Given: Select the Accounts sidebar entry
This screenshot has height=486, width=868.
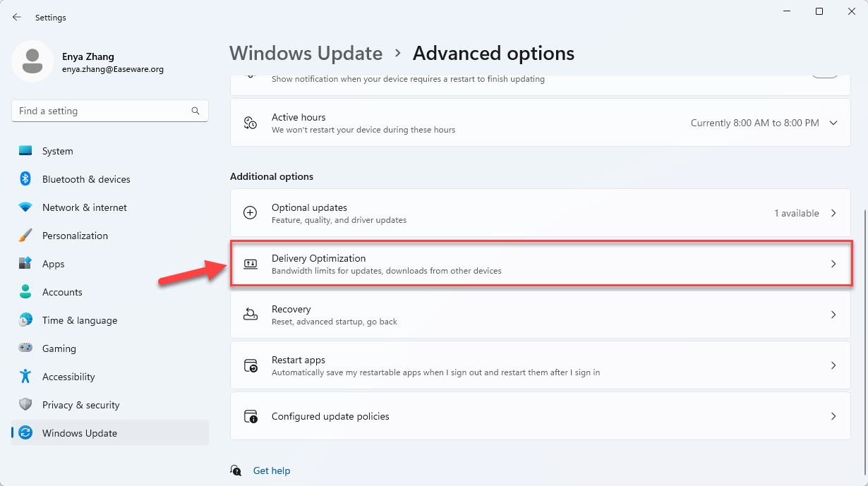Looking at the screenshot, I should coord(110,292).
